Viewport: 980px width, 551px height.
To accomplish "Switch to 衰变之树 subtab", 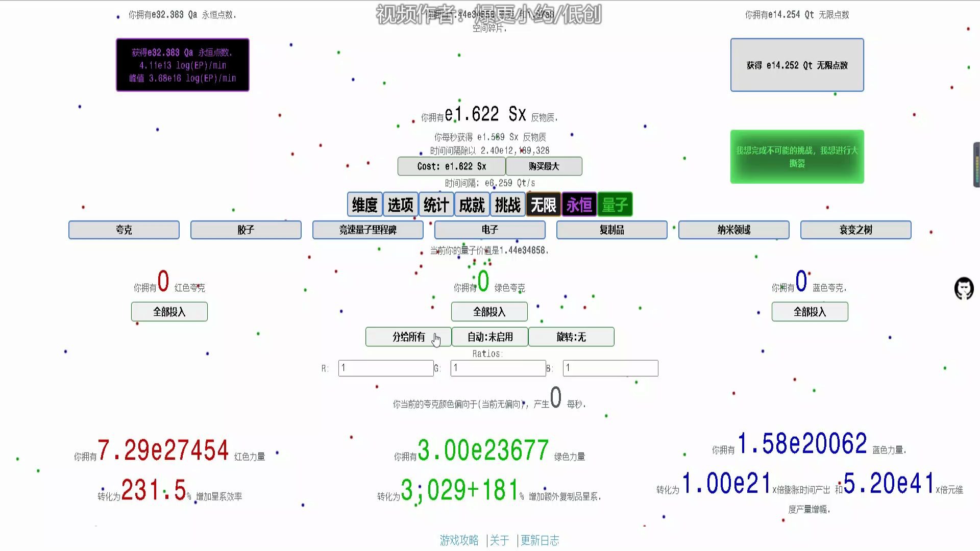I will click(x=855, y=230).
